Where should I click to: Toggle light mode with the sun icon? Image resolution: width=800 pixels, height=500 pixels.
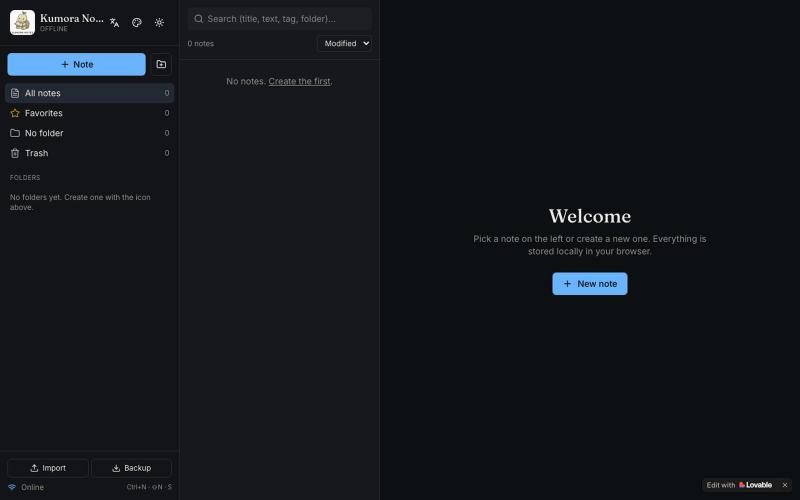coord(159,22)
